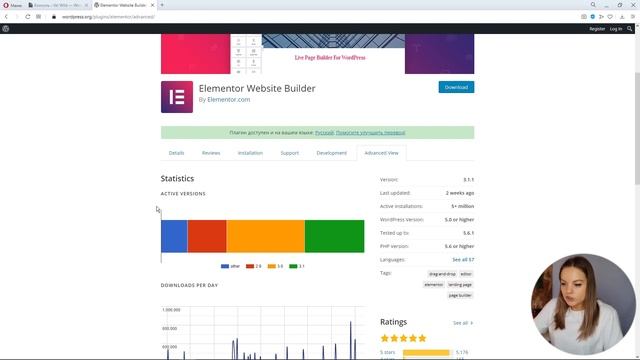The width and height of the screenshot is (640, 360).
Task: Click the Register link
Action: tap(597, 29)
